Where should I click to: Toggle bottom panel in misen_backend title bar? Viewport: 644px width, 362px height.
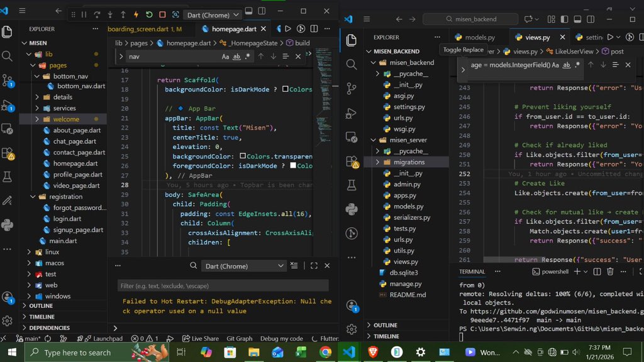pyautogui.click(x=577, y=19)
